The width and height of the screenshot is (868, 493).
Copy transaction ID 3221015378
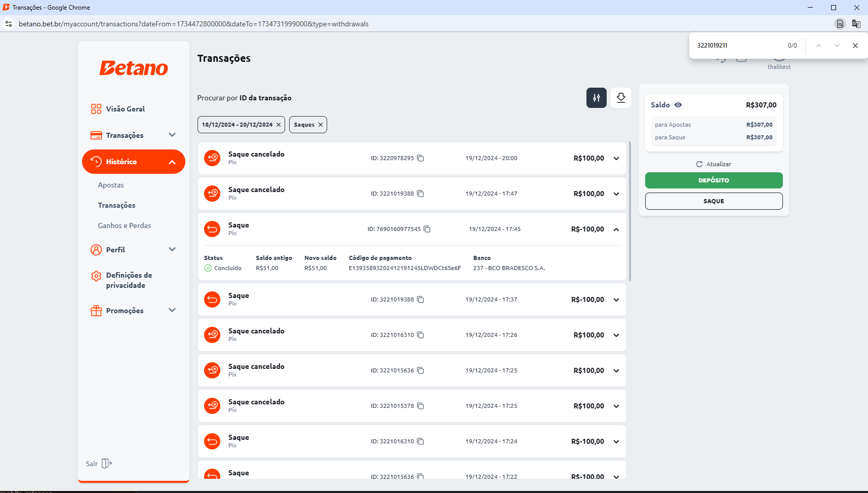[420, 406]
